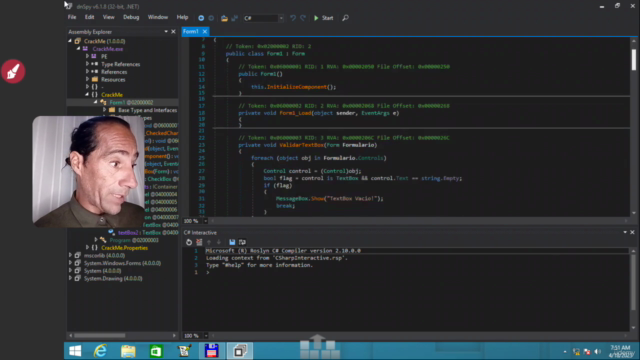The width and height of the screenshot is (640, 360).
Task: Click the Clear Screen icon in C# Interactive
Action: 199,242
